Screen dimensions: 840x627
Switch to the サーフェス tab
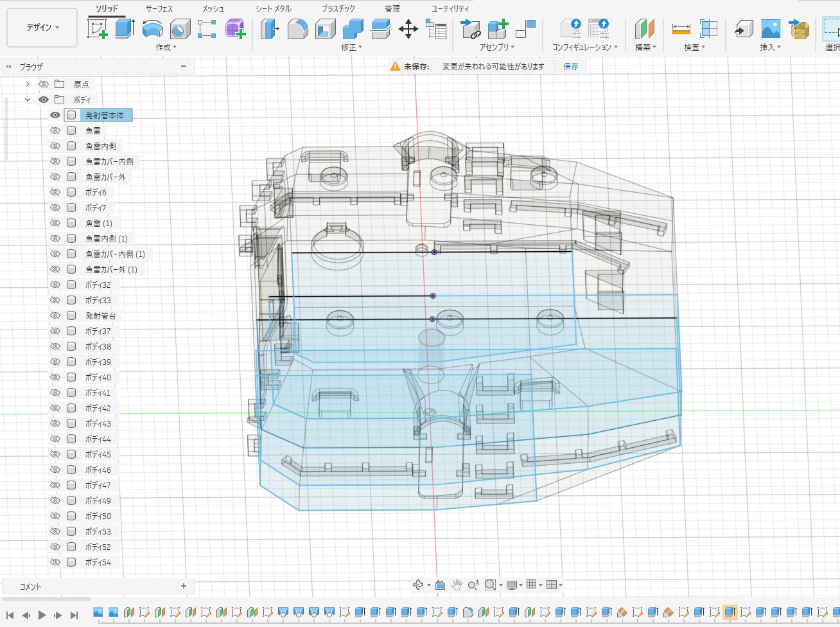(x=159, y=8)
